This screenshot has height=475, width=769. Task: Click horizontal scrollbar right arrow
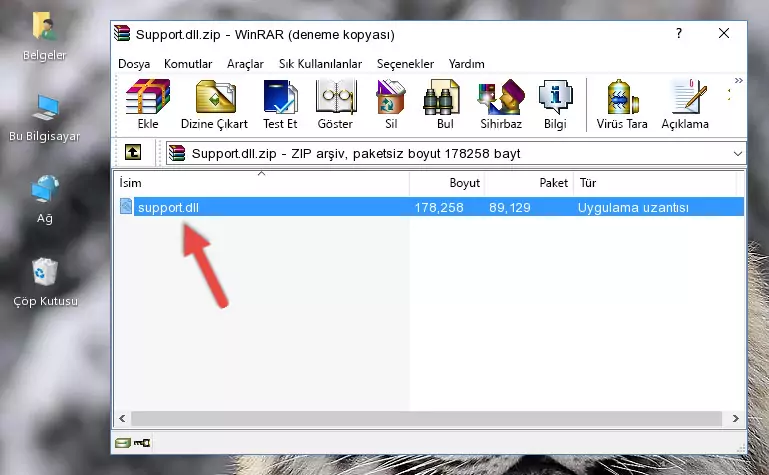click(x=735, y=419)
